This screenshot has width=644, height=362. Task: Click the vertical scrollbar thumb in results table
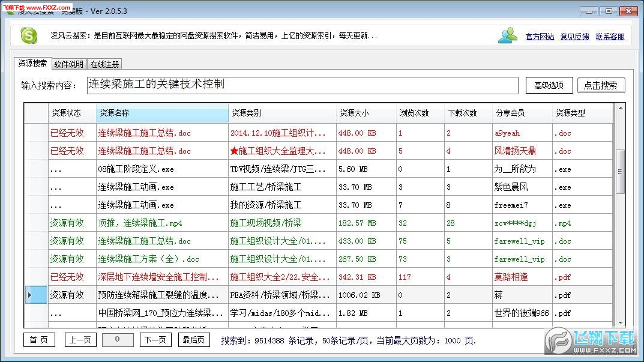[620, 171]
